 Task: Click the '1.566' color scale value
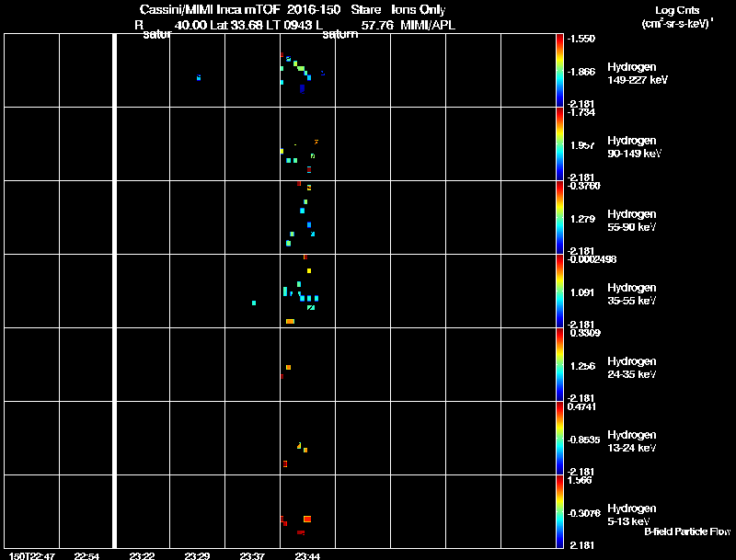pos(580,480)
